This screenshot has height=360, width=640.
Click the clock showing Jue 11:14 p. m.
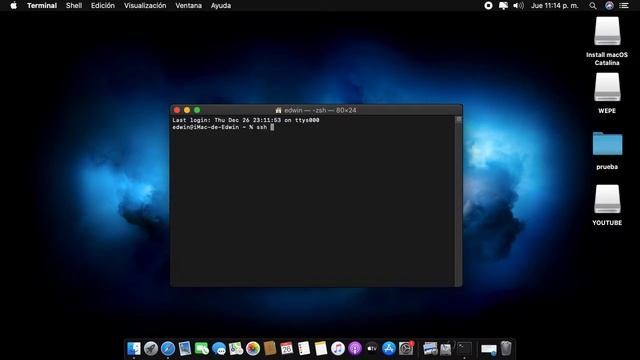pyautogui.click(x=555, y=5)
